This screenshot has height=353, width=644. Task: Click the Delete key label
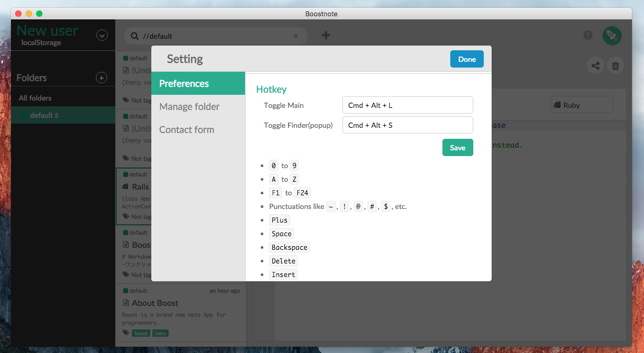click(x=283, y=261)
